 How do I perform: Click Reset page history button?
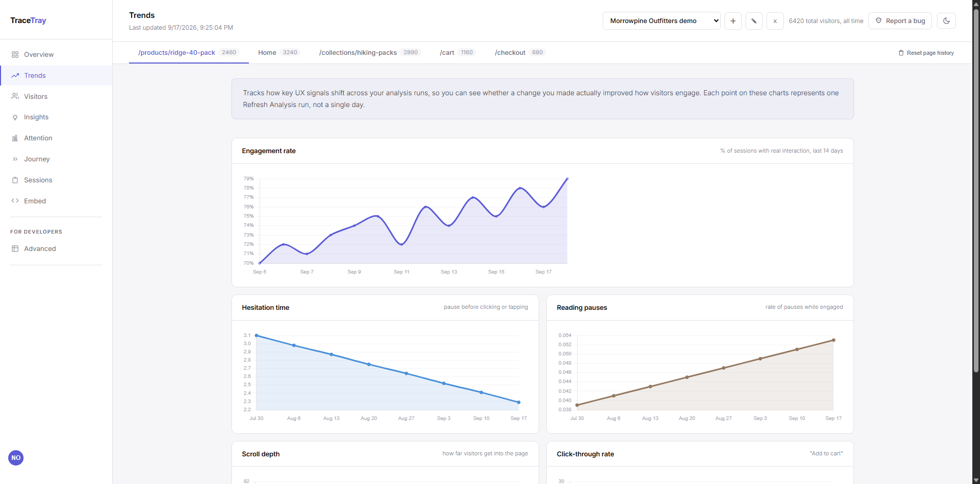pyautogui.click(x=926, y=53)
